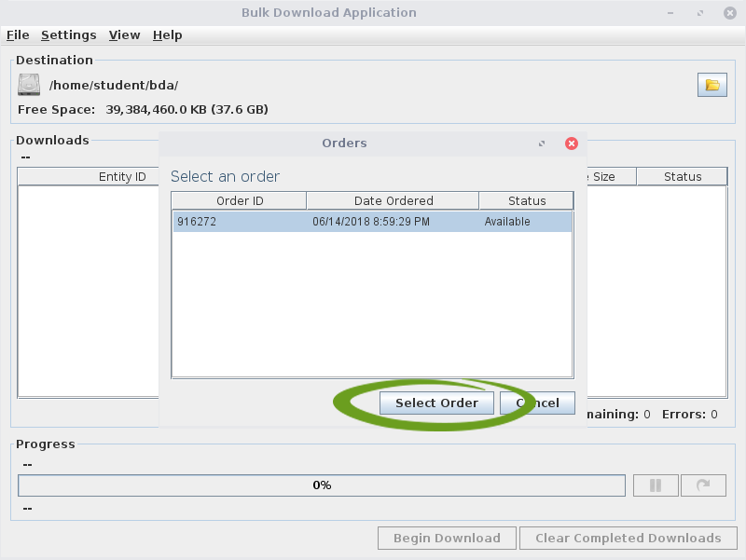Sort orders by Status column header
This screenshot has height=560, width=746.
coord(526,200)
